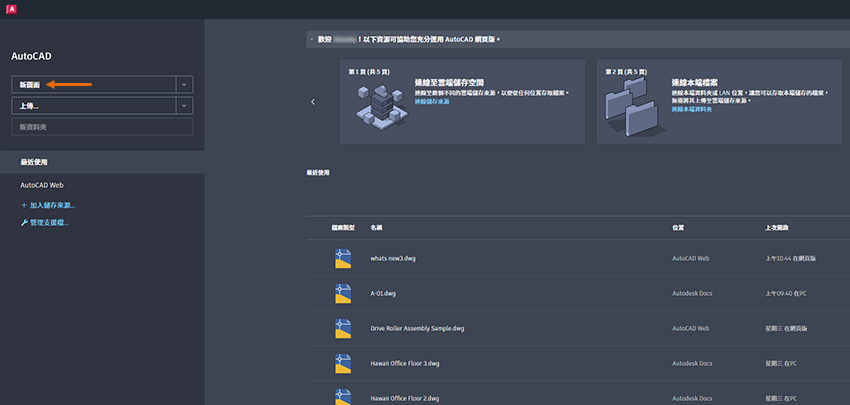The height and width of the screenshot is (405, 850).
Task: Open Drive Roller Assembly Sample.dwg
Action: [417, 329]
